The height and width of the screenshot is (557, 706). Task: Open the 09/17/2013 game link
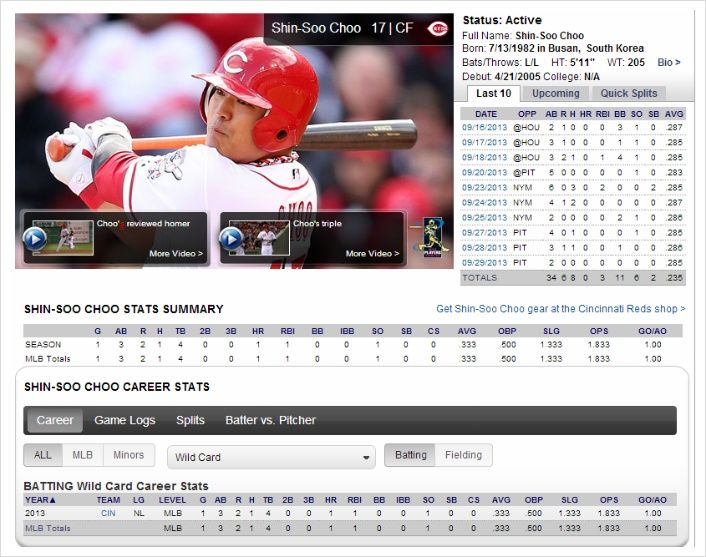click(484, 142)
